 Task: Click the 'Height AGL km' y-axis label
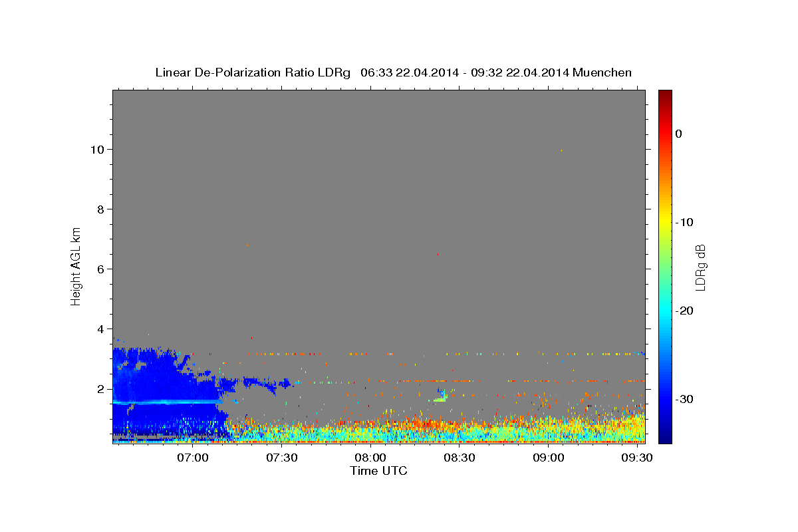click(x=76, y=265)
